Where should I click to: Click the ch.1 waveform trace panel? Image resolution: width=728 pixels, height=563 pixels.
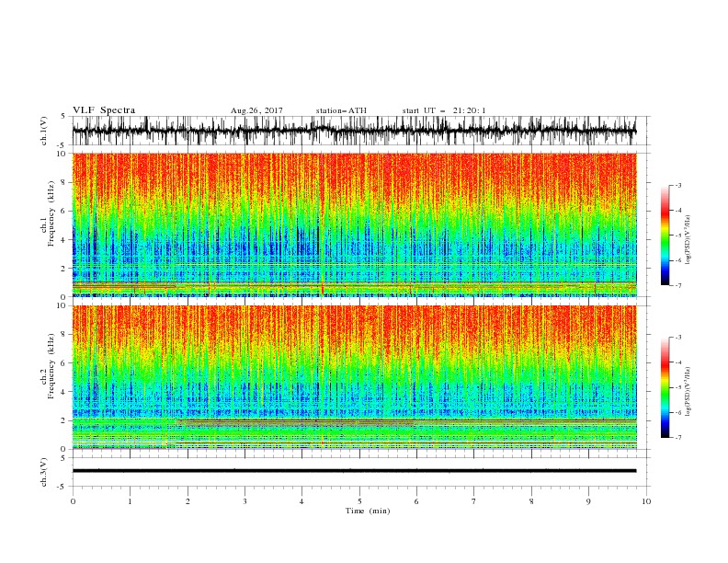[361, 131]
